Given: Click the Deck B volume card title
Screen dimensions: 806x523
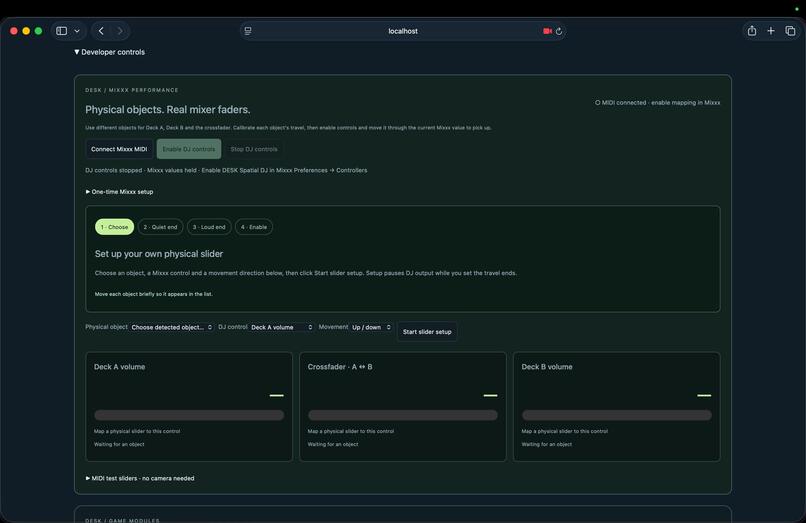Looking at the screenshot, I should point(546,367).
